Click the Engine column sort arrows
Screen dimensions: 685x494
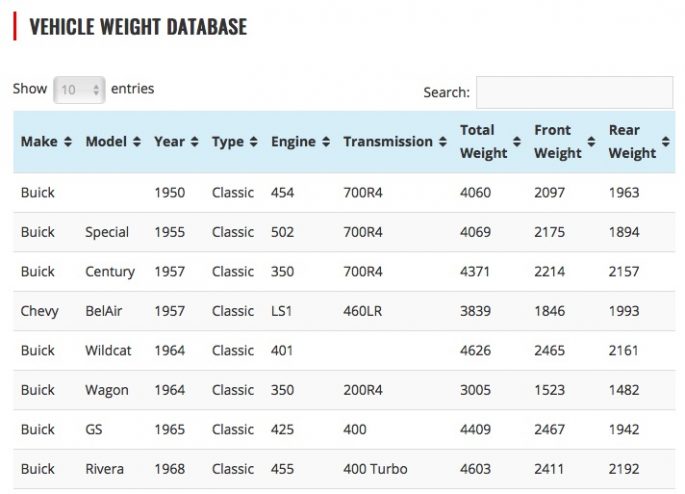[326, 142]
